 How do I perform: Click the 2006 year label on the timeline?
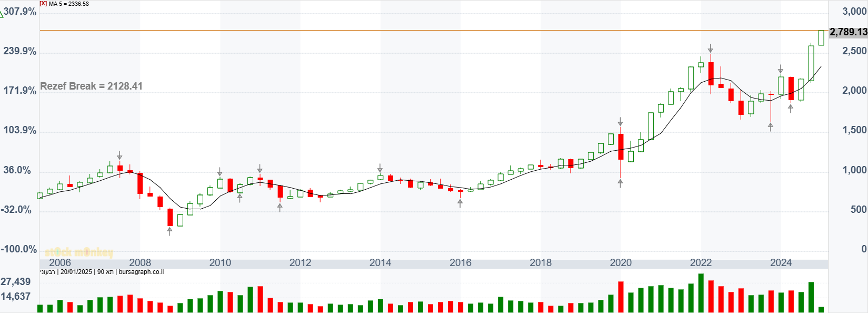60,262
